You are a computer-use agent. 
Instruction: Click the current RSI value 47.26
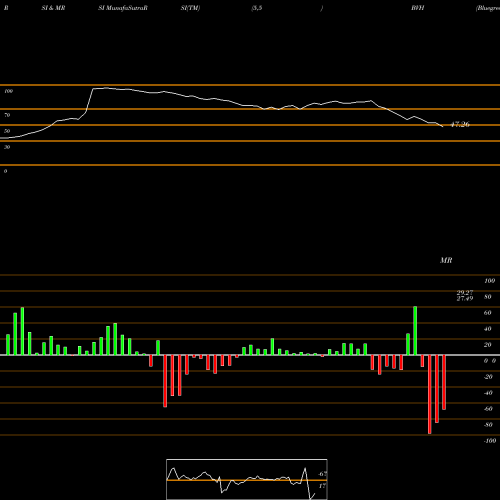[x=460, y=124]
